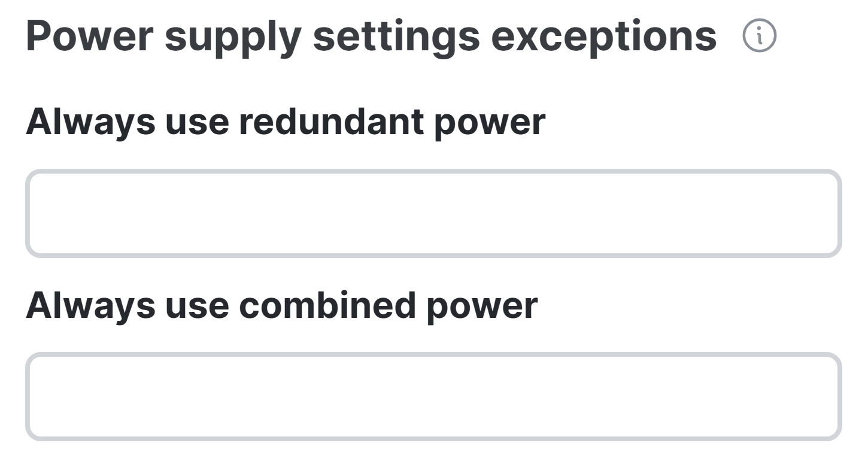Click the 'Power supply settings exceptions' heading
Viewport: 868px width, 458px height.
pyautogui.click(x=371, y=36)
